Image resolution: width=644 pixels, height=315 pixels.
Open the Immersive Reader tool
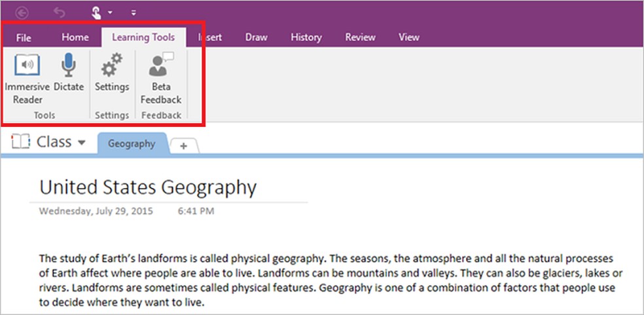click(27, 66)
